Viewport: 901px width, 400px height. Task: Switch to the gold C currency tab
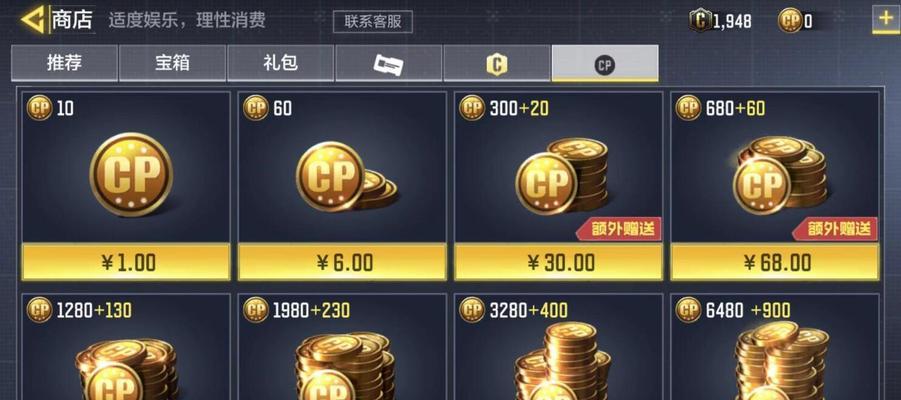pyautogui.click(x=496, y=64)
